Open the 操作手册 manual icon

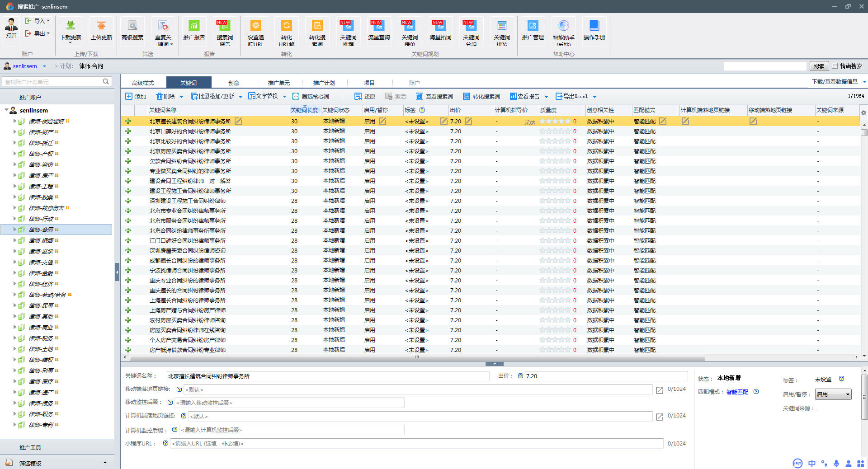point(594,26)
